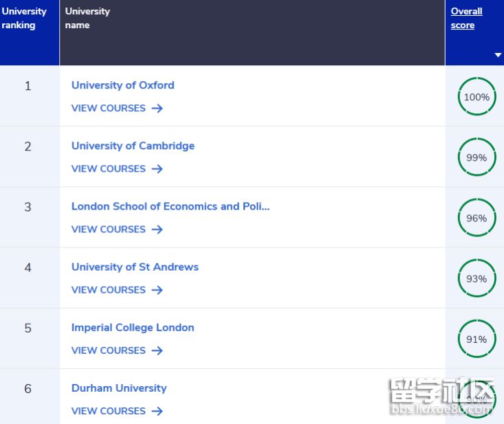Click the arrow icon for Imperial College London
The height and width of the screenshot is (424, 504).
coord(157,350)
